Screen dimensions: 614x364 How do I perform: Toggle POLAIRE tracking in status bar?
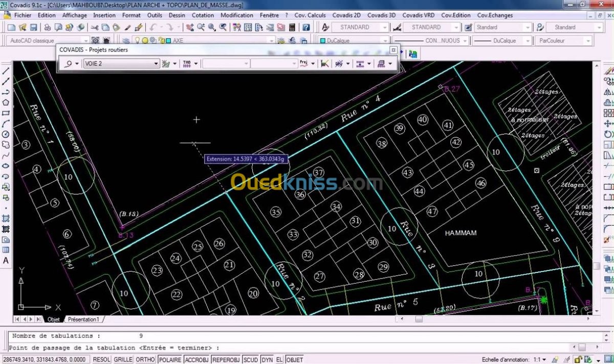pos(170,359)
